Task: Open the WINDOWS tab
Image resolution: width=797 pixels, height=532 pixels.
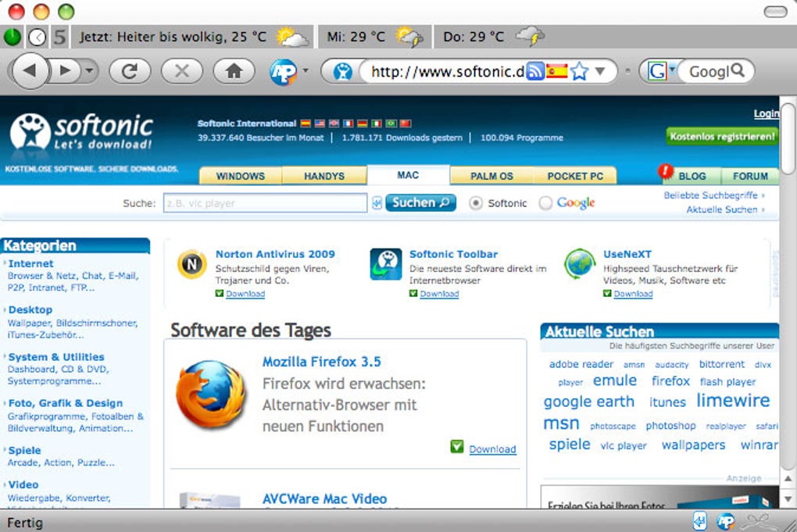Action: [x=241, y=176]
